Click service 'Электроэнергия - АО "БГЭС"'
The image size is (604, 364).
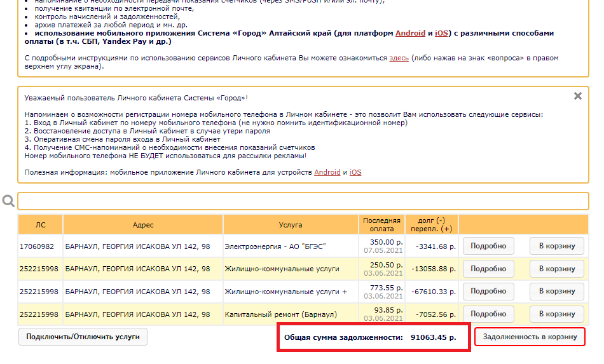click(275, 246)
